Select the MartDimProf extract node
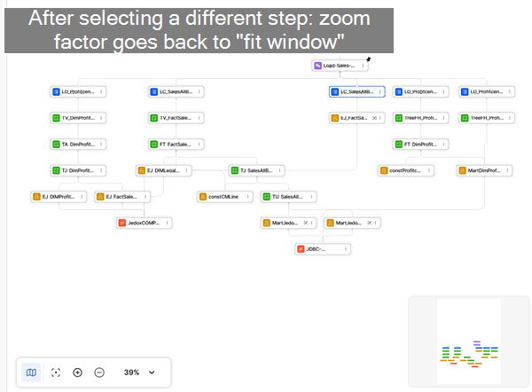 pyautogui.click(x=484, y=170)
